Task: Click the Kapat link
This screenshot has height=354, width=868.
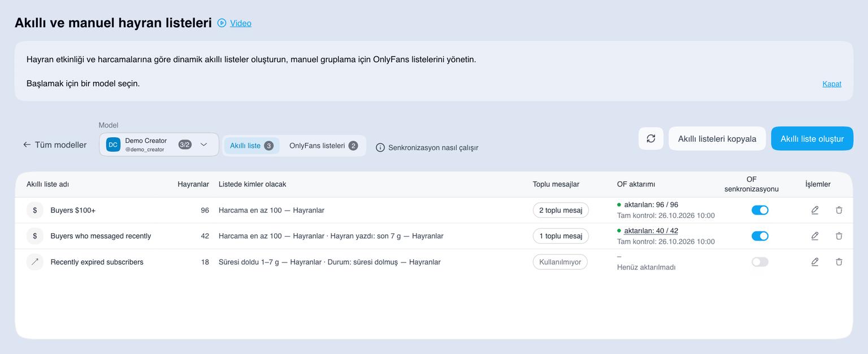Action: pos(832,84)
